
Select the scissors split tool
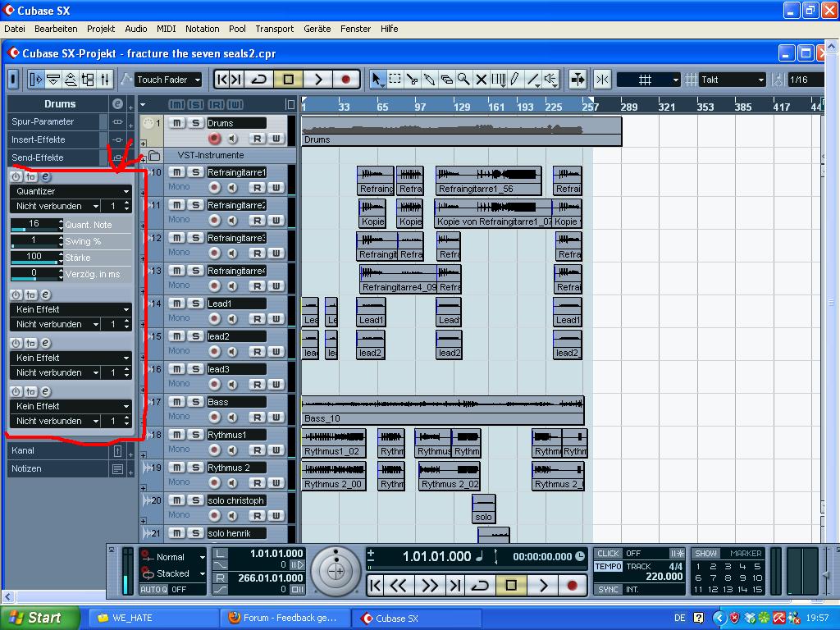pos(412,80)
